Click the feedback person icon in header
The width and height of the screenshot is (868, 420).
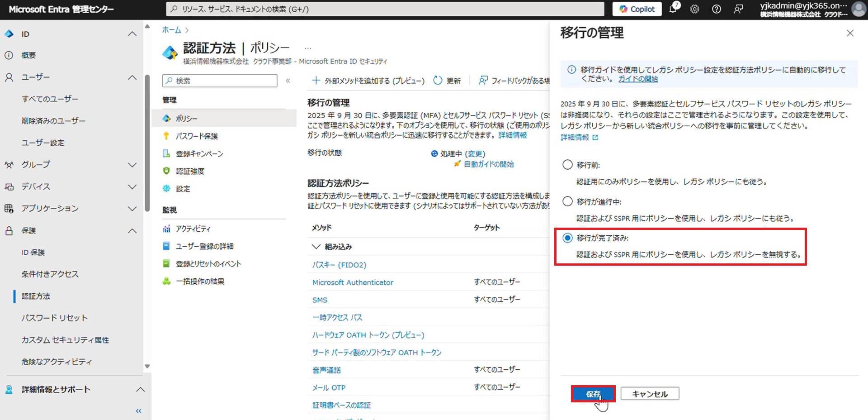click(738, 9)
